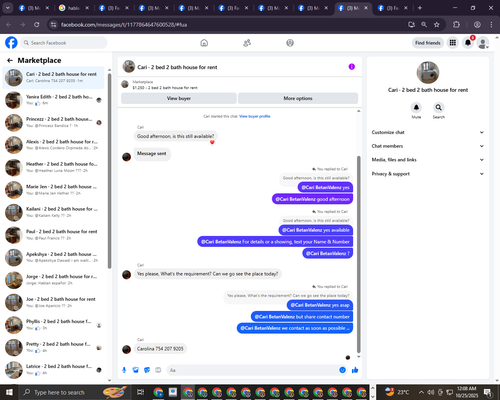Screen dimensions: 500x400
Task: Open the Home feed icon
Action: pos(204,43)
